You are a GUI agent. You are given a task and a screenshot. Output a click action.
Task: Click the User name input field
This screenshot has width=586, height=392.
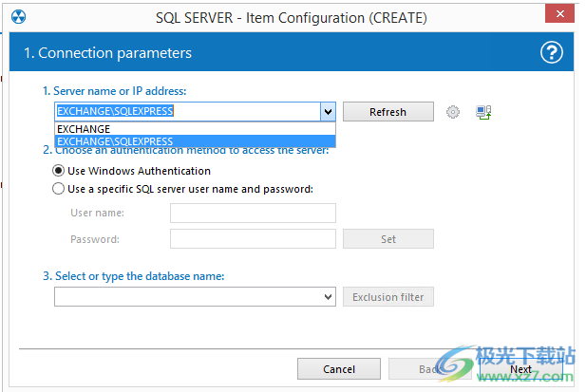(x=253, y=214)
